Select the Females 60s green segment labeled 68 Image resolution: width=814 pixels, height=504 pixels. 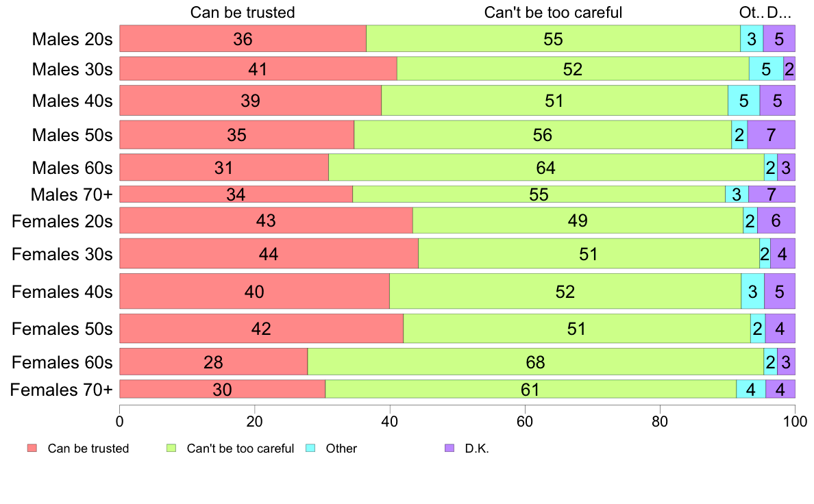[535, 362]
